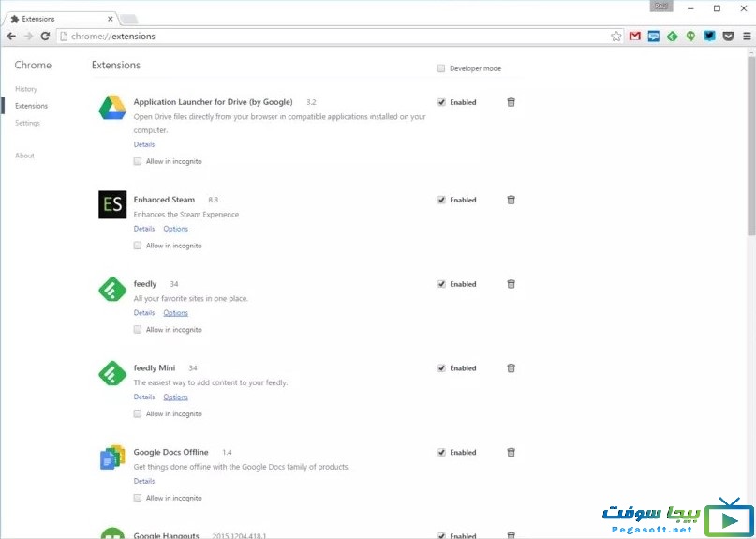Screen dimensions: 756x539
Task: Uncheck Enabled for Enhanced Steam
Action: (441, 200)
